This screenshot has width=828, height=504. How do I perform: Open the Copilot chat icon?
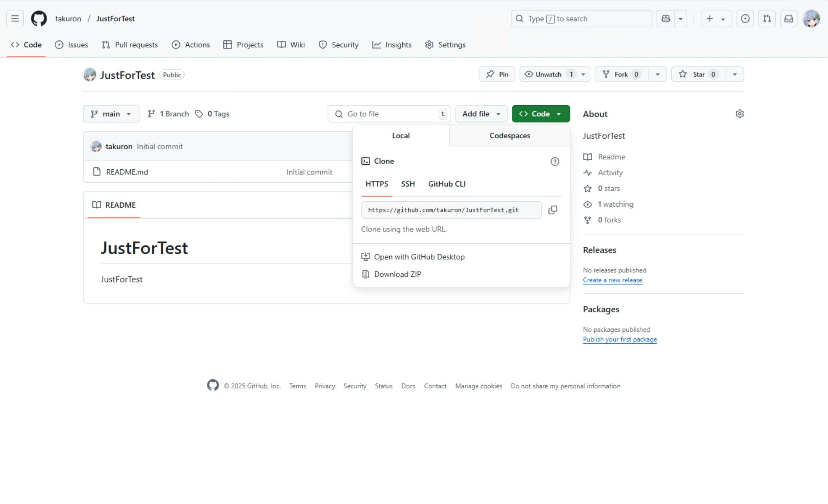(x=666, y=18)
